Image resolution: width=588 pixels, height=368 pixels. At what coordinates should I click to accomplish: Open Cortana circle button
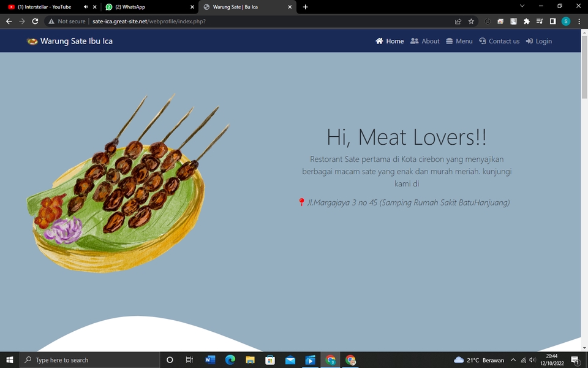click(170, 360)
